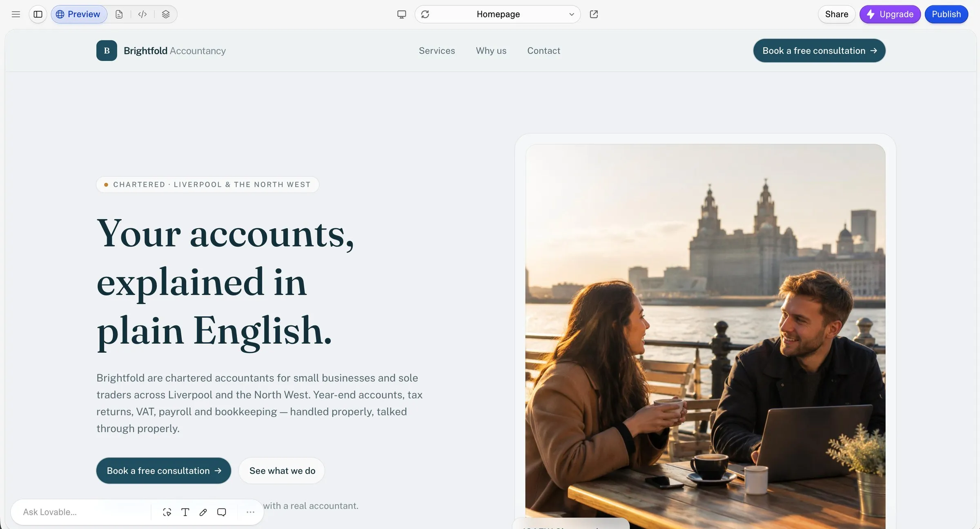Image resolution: width=980 pixels, height=529 pixels.
Task: Click header Book a free consultation button
Action: 820,51
